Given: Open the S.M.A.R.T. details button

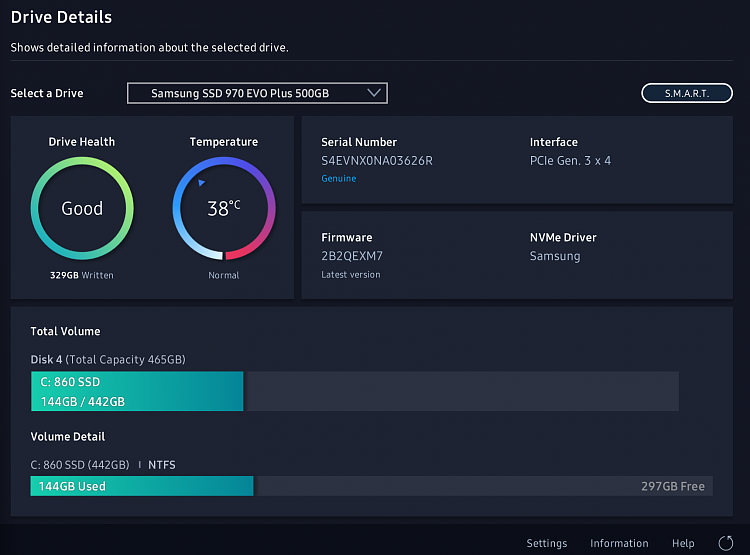Looking at the screenshot, I should [x=687, y=93].
